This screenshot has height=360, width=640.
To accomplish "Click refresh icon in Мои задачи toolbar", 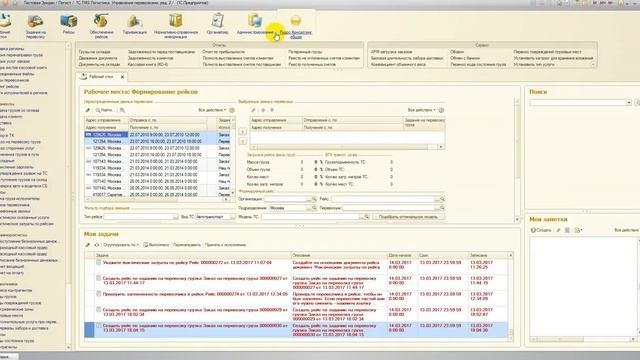I will (97, 245).
